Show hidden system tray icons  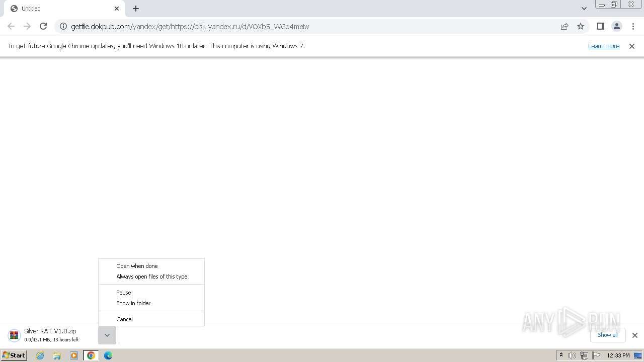point(561,355)
